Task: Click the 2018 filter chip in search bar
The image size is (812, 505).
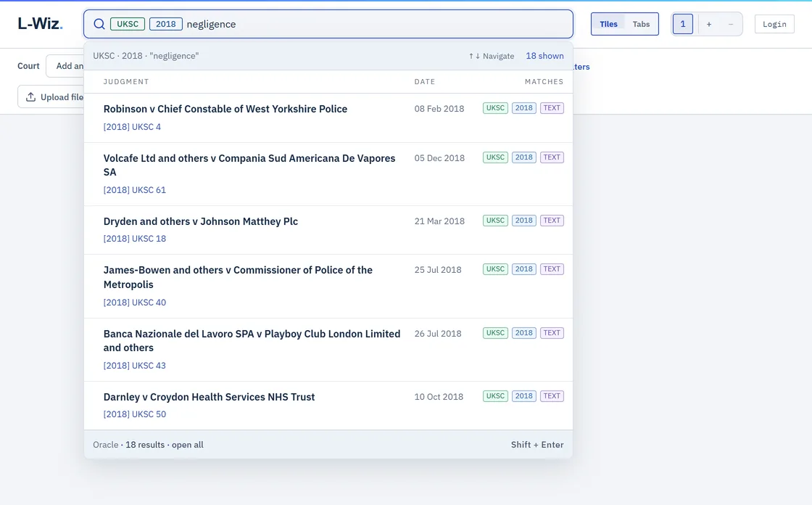Action: pos(166,24)
